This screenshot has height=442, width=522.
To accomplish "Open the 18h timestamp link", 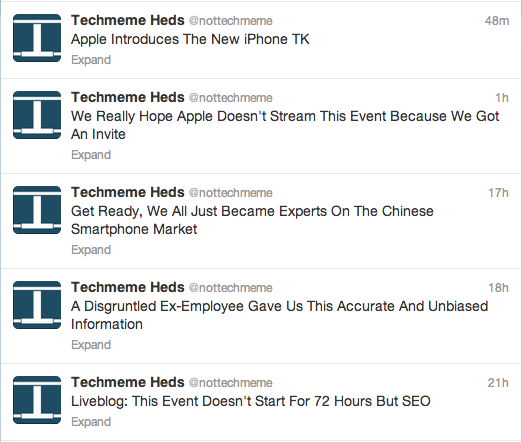I will pyautogui.click(x=498, y=288).
